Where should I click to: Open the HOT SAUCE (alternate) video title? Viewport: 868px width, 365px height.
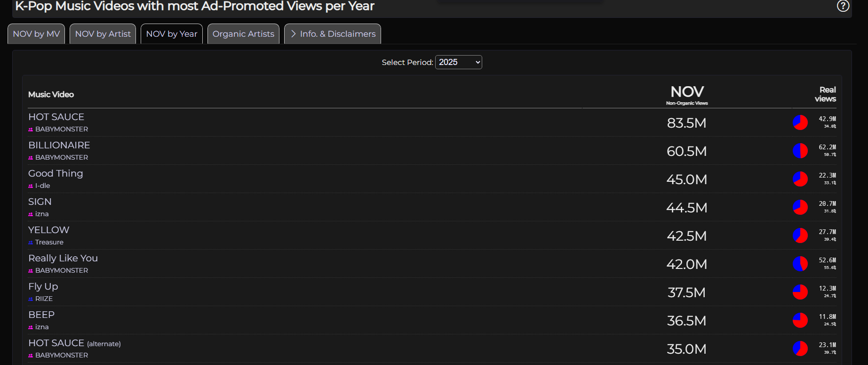click(x=74, y=343)
